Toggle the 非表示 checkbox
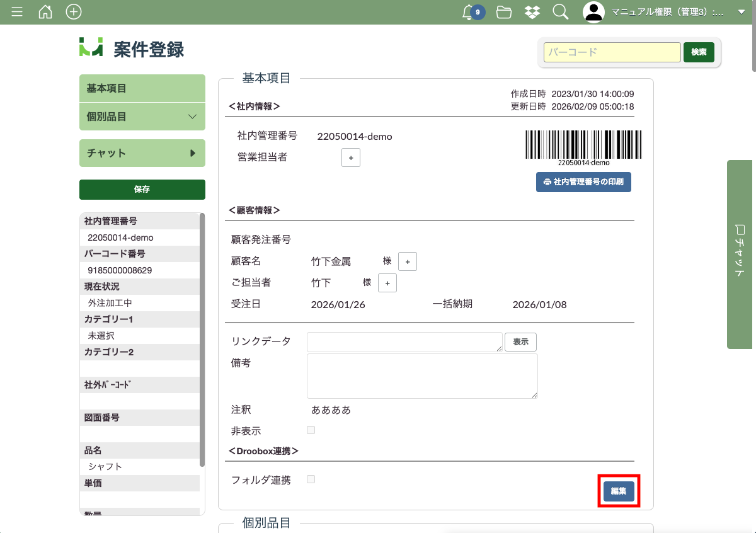The width and height of the screenshot is (756, 533). point(311,430)
